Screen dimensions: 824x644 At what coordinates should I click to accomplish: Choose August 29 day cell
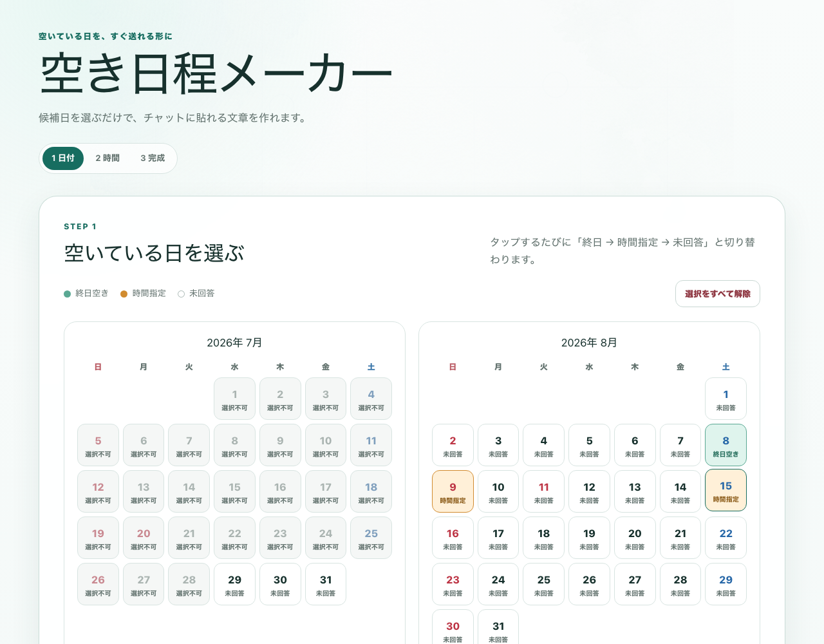coord(726,584)
